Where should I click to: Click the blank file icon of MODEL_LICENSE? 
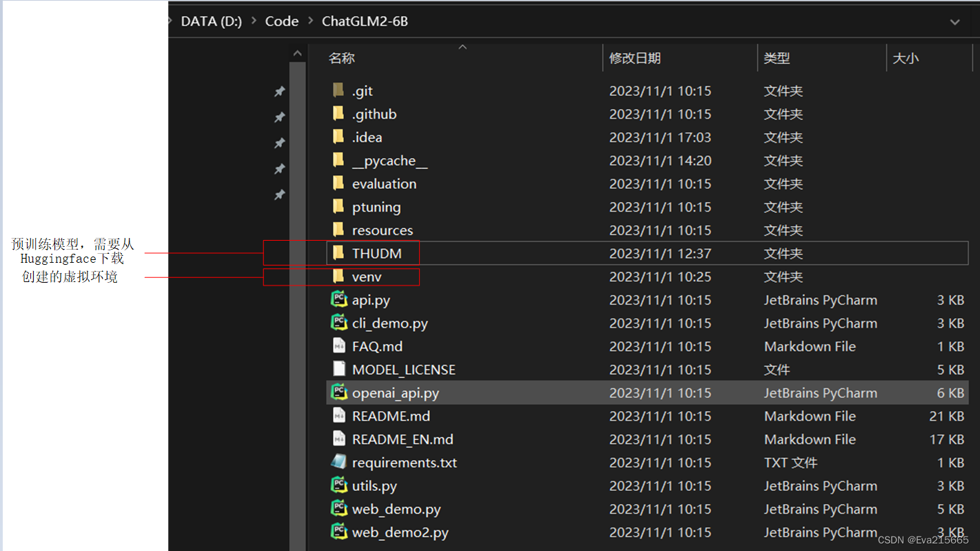pos(338,369)
